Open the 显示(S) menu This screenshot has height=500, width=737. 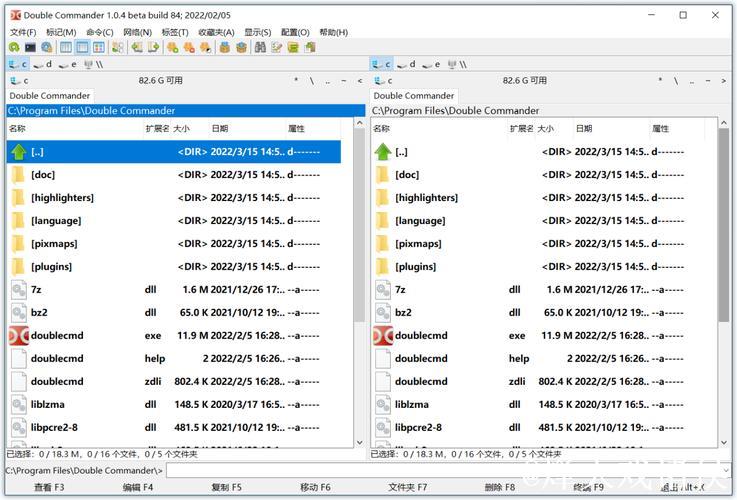258,32
